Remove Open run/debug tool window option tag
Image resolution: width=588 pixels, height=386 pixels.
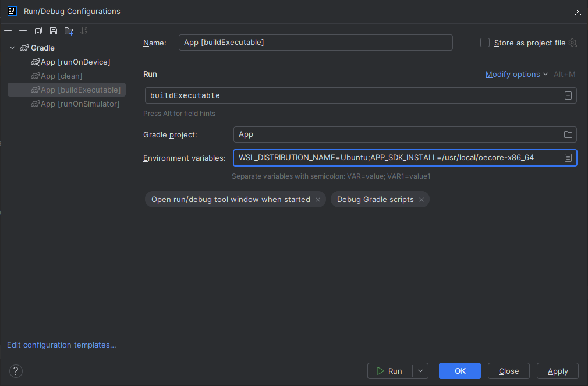pos(318,200)
